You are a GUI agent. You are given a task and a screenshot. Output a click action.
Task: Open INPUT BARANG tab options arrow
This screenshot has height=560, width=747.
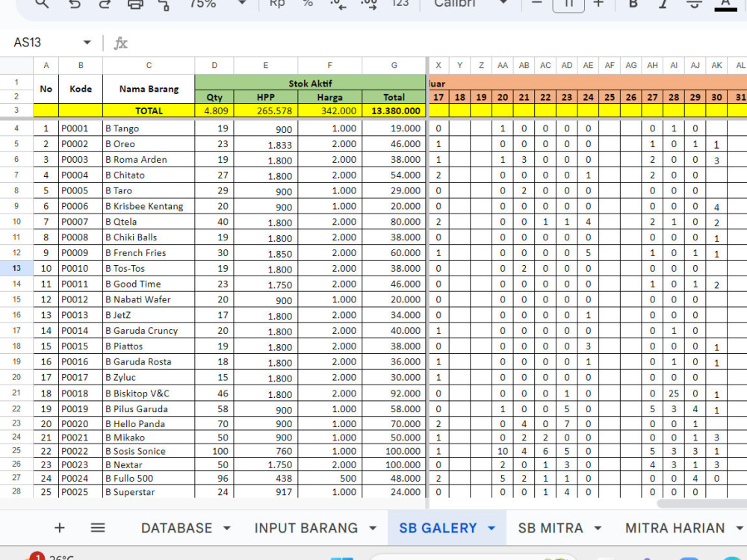point(373,528)
